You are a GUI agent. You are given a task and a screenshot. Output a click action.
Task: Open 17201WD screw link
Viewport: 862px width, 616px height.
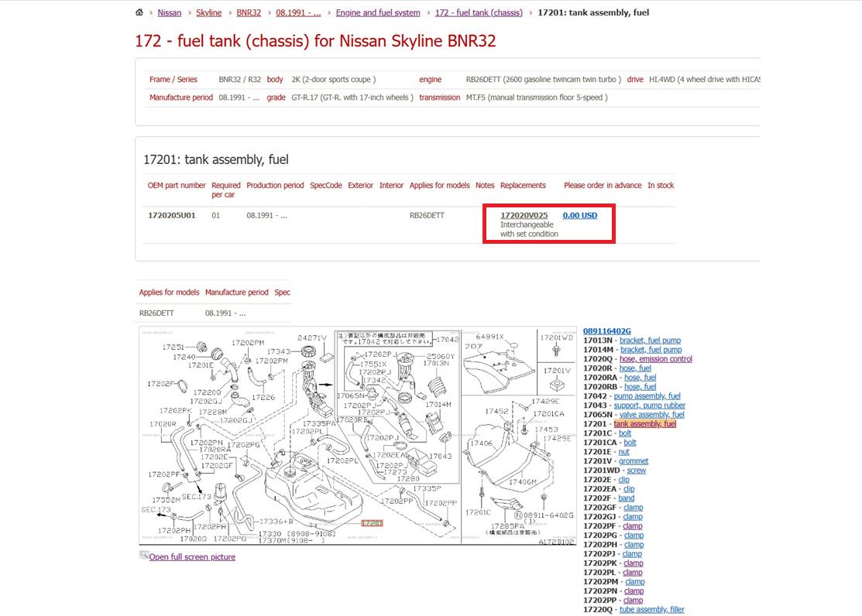[637, 471]
